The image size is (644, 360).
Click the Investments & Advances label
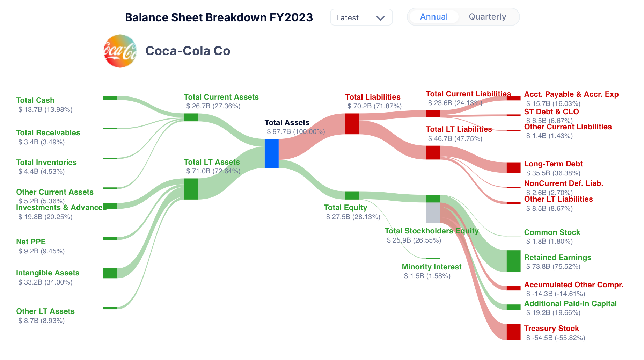61,208
